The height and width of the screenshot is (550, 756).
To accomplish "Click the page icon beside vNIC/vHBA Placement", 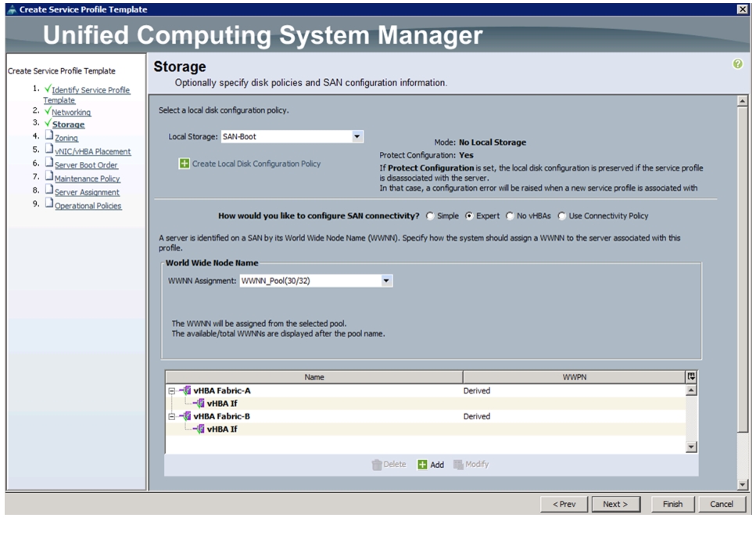I will 49,149.
